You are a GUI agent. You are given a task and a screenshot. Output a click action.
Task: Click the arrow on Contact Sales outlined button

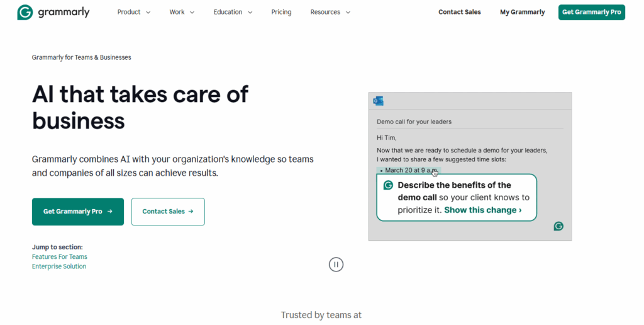(191, 212)
